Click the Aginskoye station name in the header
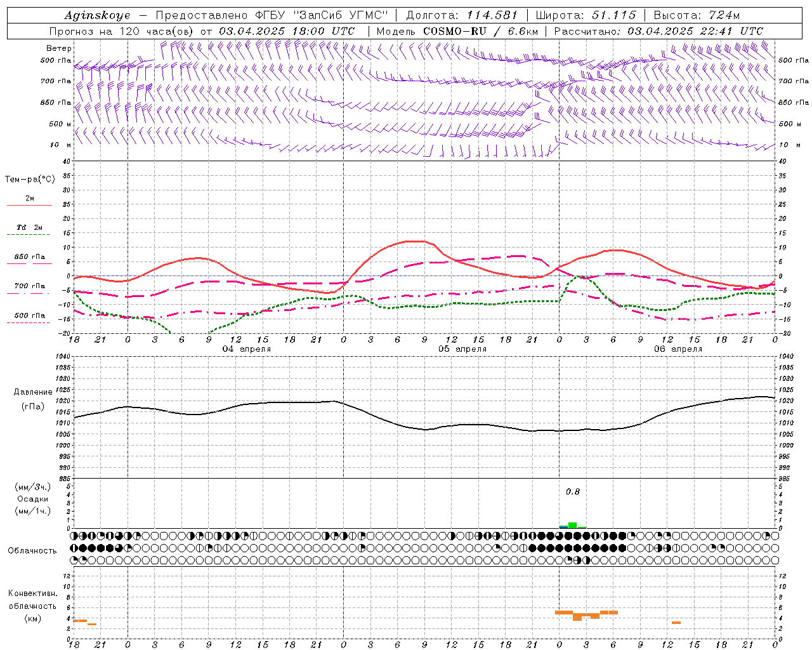 (x=97, y=15)
